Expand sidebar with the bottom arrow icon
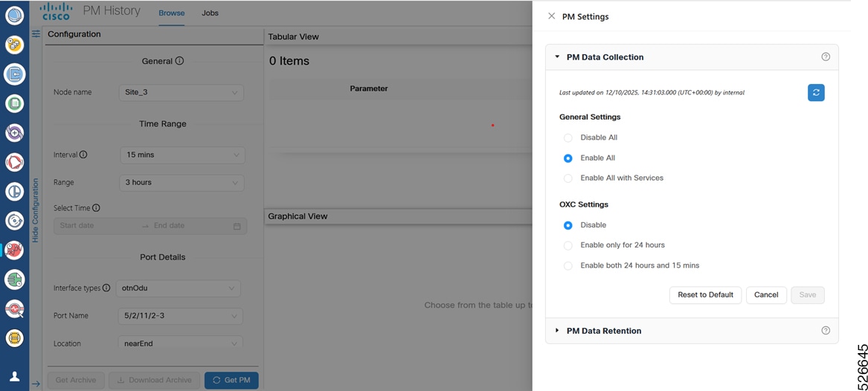The height and width of the screenshot is (391, 868). (x=36, y=384)
